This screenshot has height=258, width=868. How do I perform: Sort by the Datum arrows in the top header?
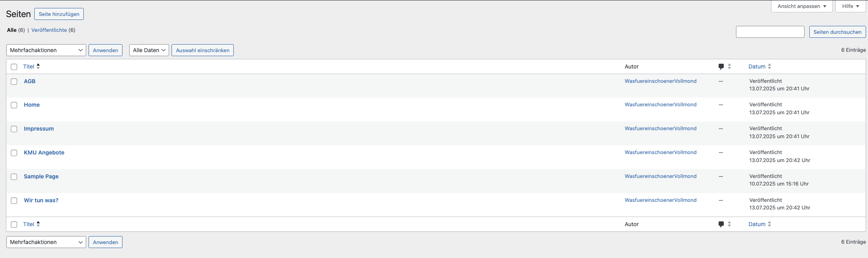pyautogui.click(x=769, y=66)
